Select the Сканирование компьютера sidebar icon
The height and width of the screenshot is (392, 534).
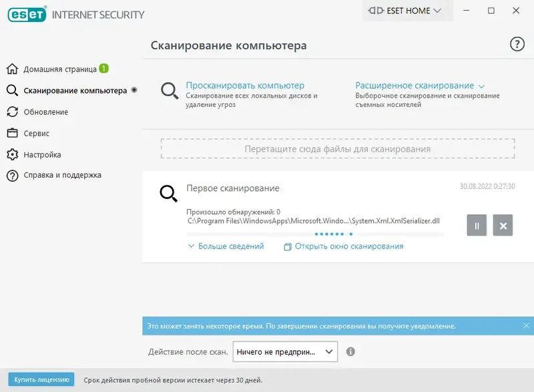click(69, 90)
